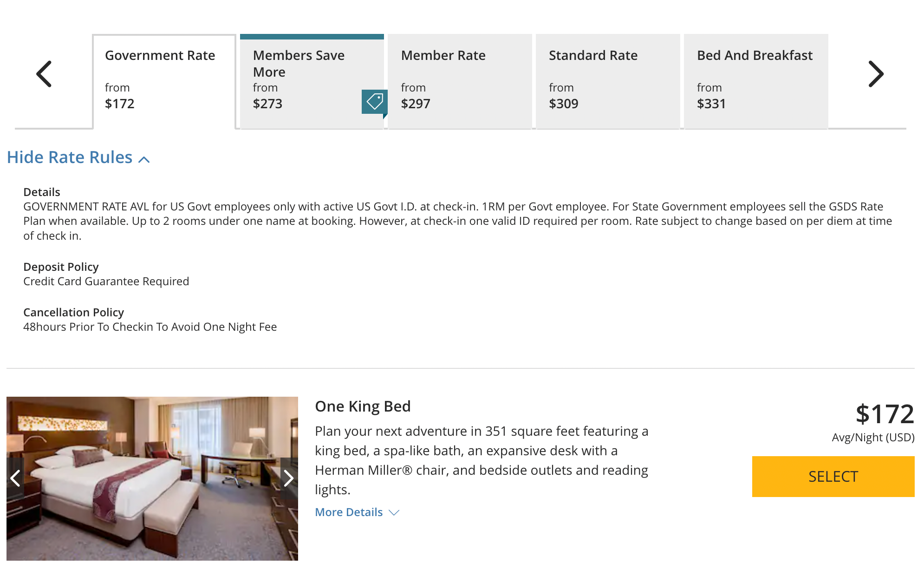Image resolution: width=924 pixels, height=576 pixels.
Task: Show next room photo in gallery
Action: [289, 478]
